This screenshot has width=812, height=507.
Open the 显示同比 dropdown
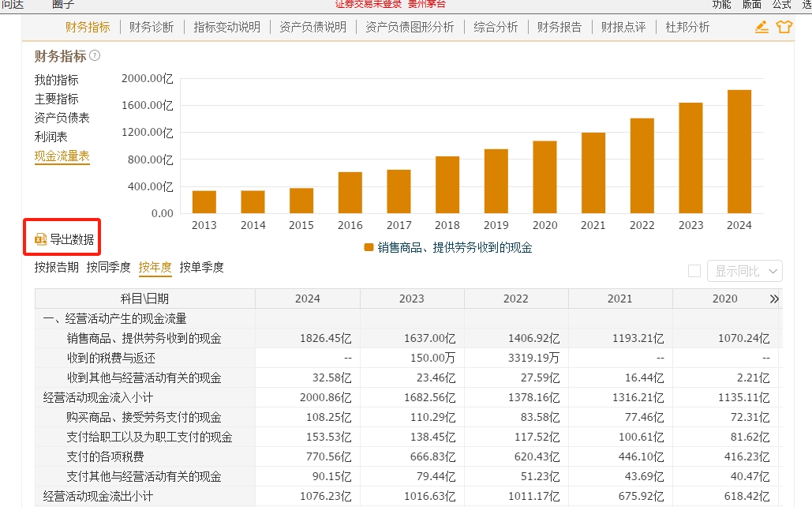click(744, 271)
